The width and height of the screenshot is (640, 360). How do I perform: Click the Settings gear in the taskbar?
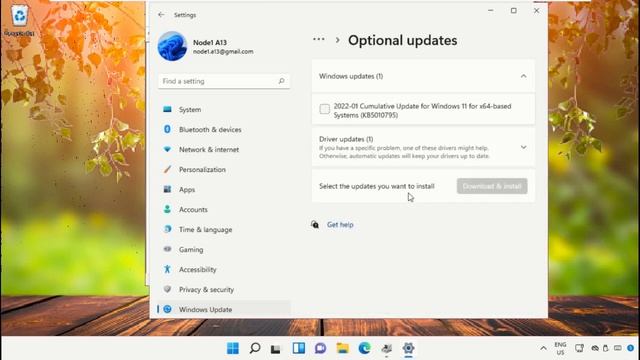click(408, 348)
